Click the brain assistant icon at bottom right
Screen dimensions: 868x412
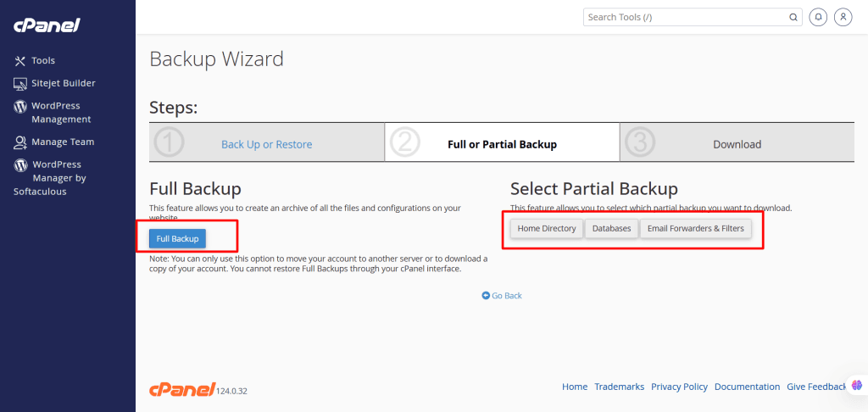857,385
